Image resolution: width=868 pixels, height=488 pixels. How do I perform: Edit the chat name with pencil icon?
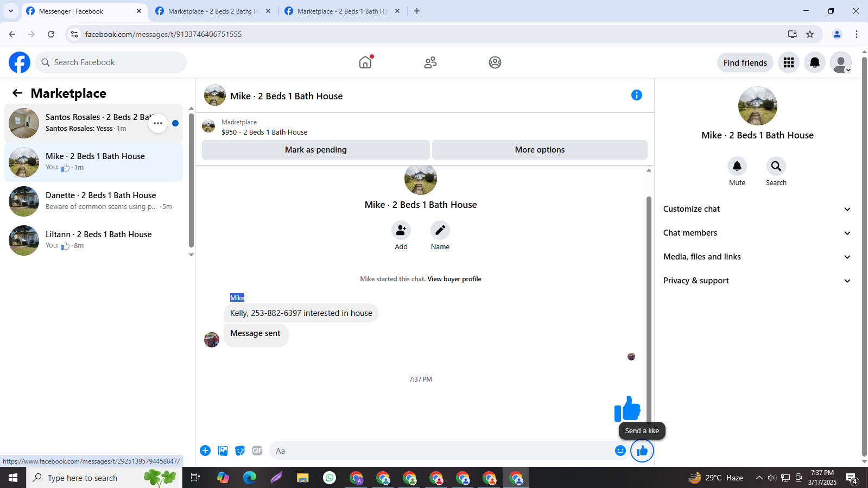pos(440,231)
